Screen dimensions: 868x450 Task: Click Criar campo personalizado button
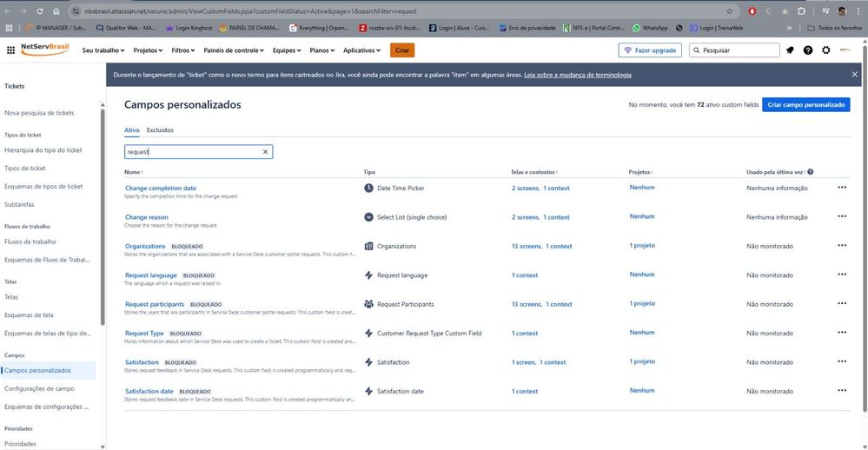tap(806, 104)
